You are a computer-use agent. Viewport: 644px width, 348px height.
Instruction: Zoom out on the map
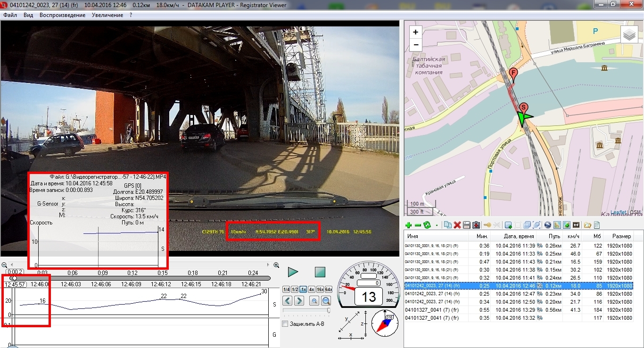415,45
